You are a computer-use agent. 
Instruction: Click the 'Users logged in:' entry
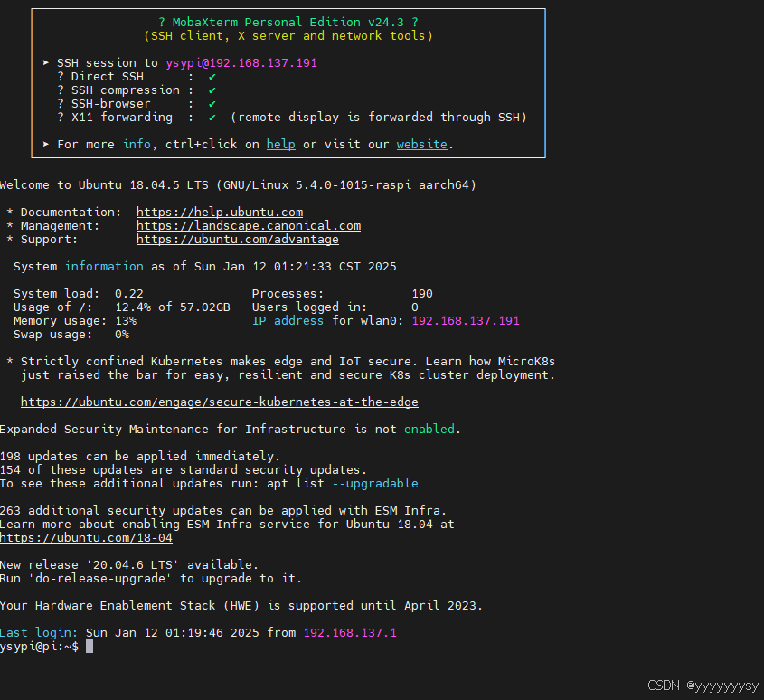335,307
